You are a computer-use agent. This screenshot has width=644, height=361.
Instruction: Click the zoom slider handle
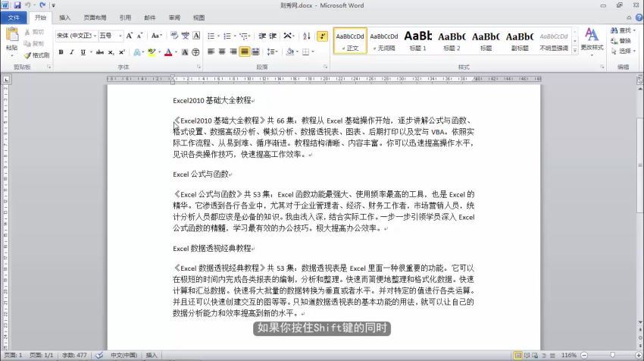click(612, 355)
